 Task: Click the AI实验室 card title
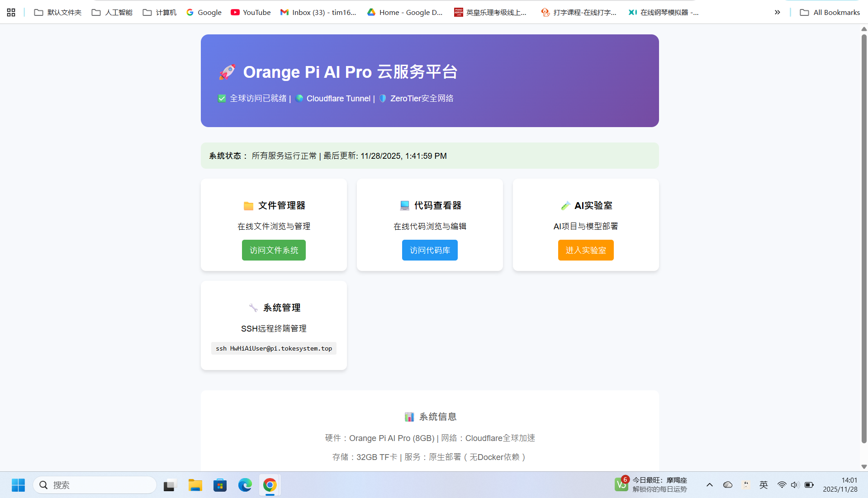tap(593, 206)
